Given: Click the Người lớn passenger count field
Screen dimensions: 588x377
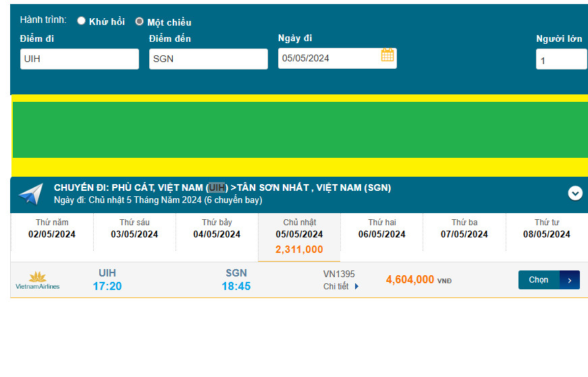Looking at the screenshot, I should pyautogui.click(x=561, y=59).
